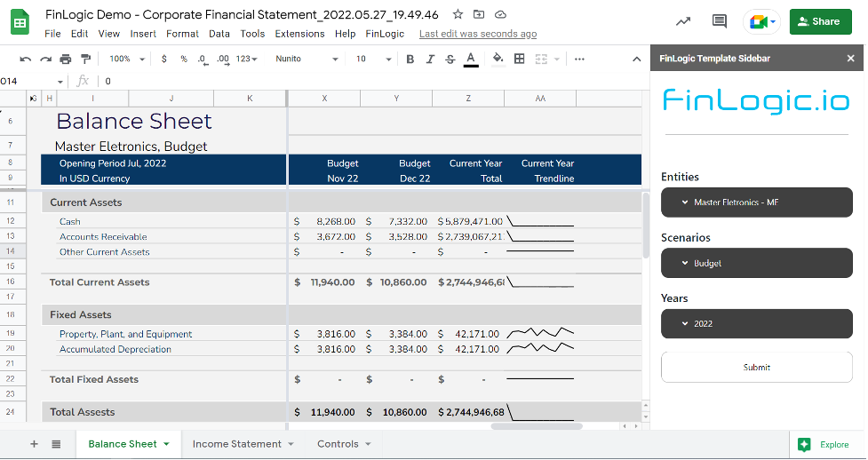Click the Share button
Viewport: 868px width, 460px height.
[x=820, y=21]
